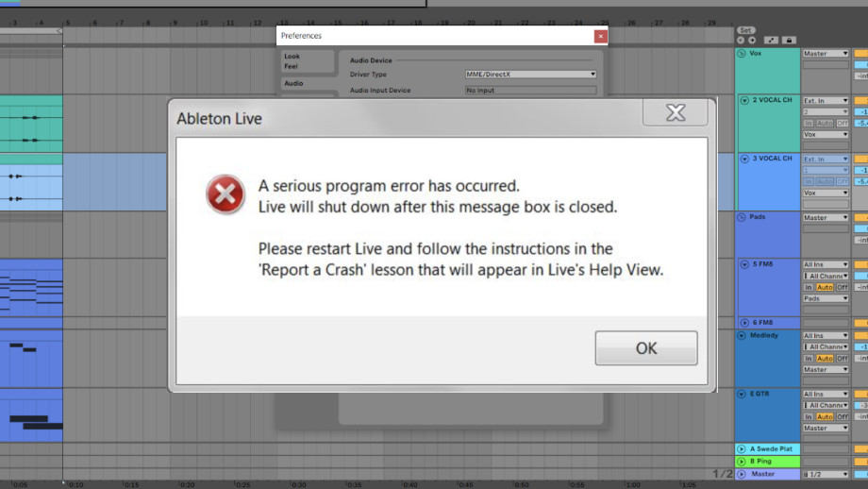Click the MIDI clip on the 5 FM8 track

tap(31, 288)
